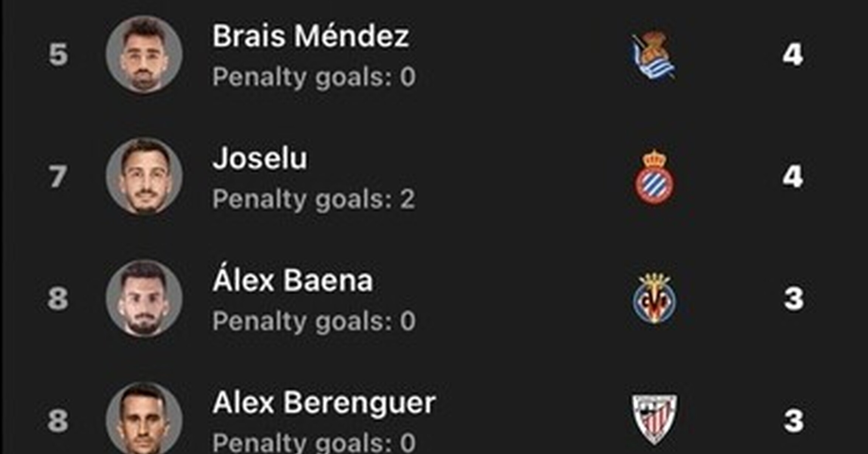This screenshot has height=454, width=868.
Task: Open the Espanyol club crest
Action: pos(654,177)
